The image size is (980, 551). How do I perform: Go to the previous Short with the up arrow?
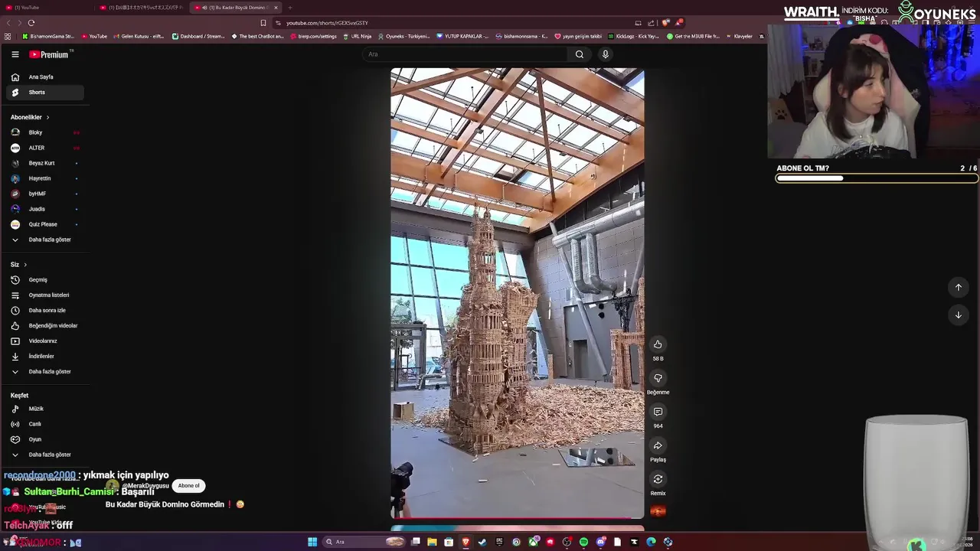[x=958, y=287]
